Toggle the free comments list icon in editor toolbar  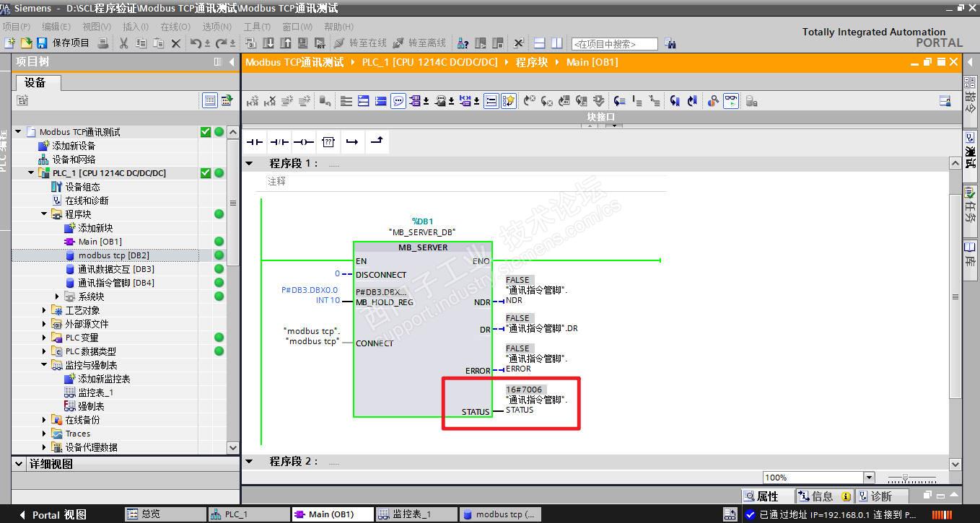[x=491, y=101]
